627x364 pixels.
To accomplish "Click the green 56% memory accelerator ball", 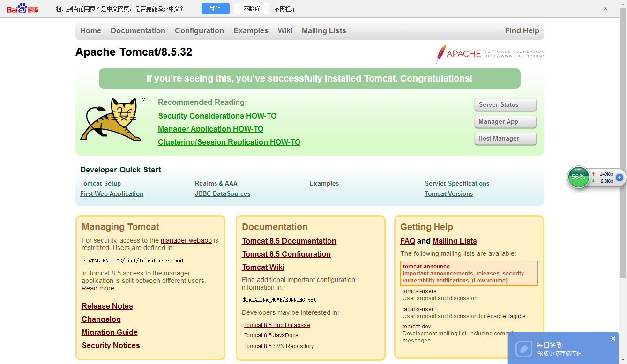I will (x=578, y=177).
